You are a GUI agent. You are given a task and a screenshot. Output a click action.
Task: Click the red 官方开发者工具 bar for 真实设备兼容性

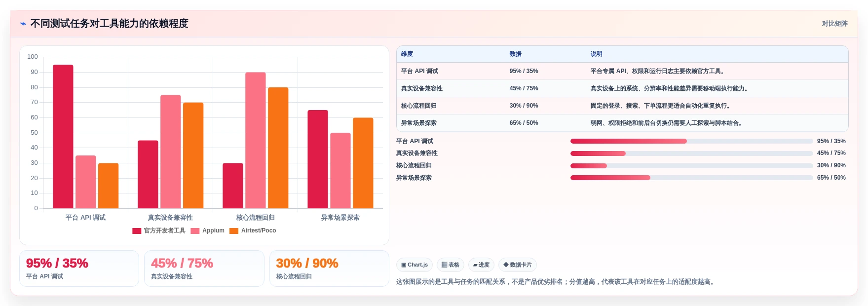tap(148, 174)
